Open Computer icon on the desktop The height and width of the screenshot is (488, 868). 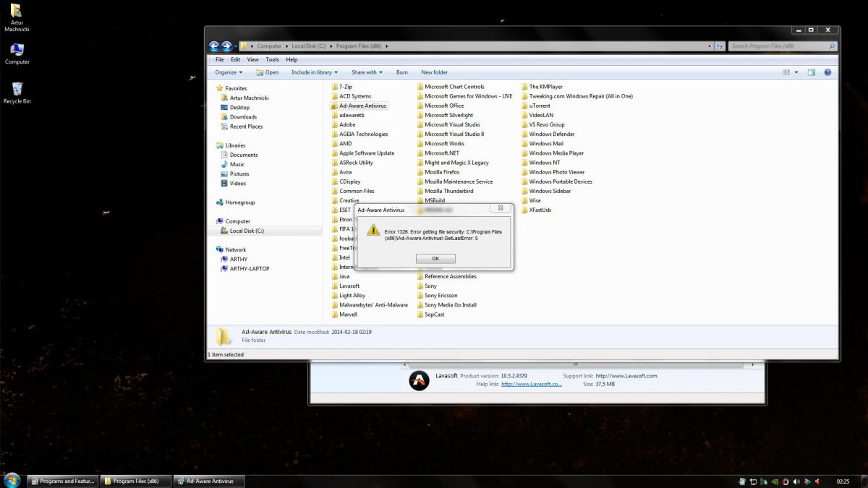pyautogui.click(x=17, y=53)
